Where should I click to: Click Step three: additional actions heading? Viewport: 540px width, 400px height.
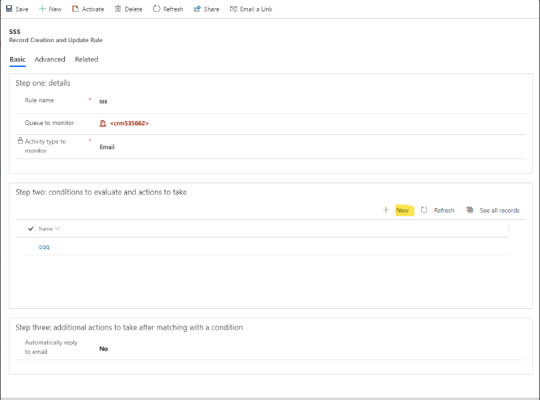pyautogui.click(x=129, y=327)
